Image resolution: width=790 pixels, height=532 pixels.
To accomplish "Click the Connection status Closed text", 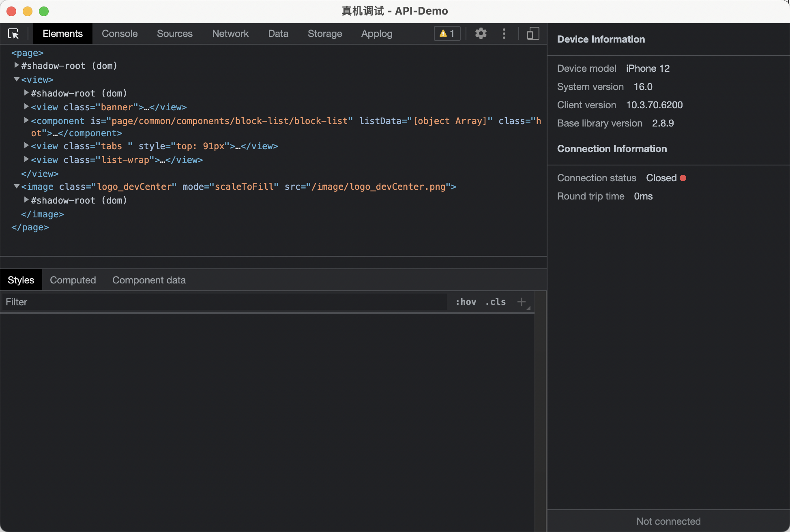I will (x=661, y=178).
